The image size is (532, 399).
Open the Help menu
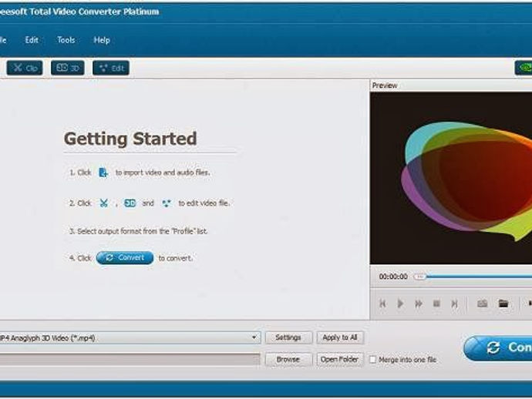[102, 40]
